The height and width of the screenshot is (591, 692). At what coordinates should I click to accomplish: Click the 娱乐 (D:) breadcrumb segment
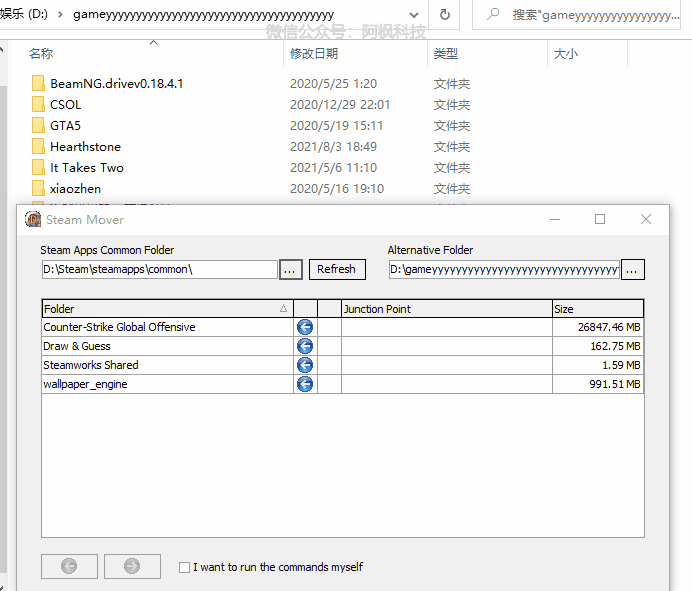24,14
